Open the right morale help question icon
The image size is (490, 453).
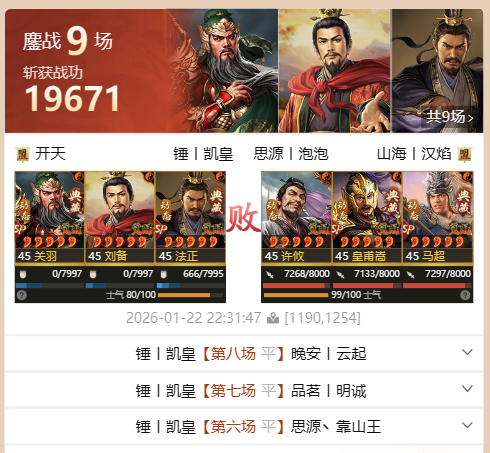click(465, 295)
